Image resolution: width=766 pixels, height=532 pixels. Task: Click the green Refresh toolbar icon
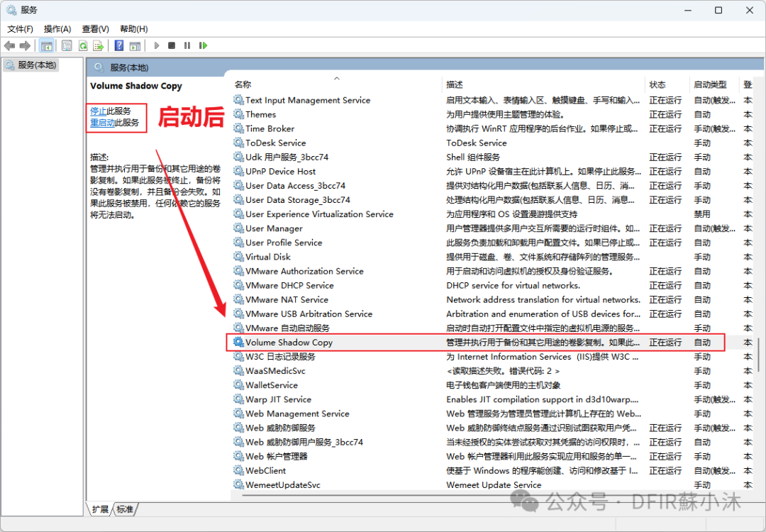[x=83, y=46]
